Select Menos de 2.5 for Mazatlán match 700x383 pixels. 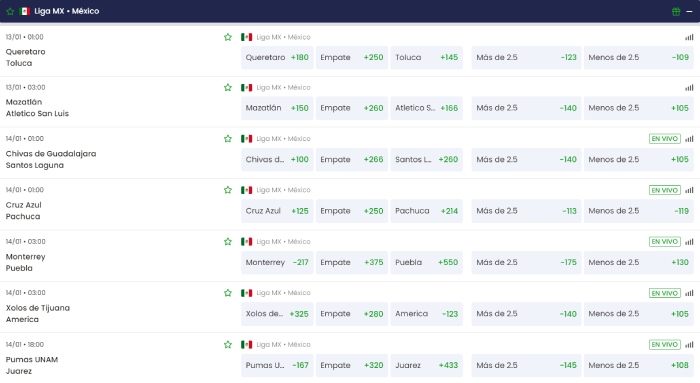click(639, 108)
